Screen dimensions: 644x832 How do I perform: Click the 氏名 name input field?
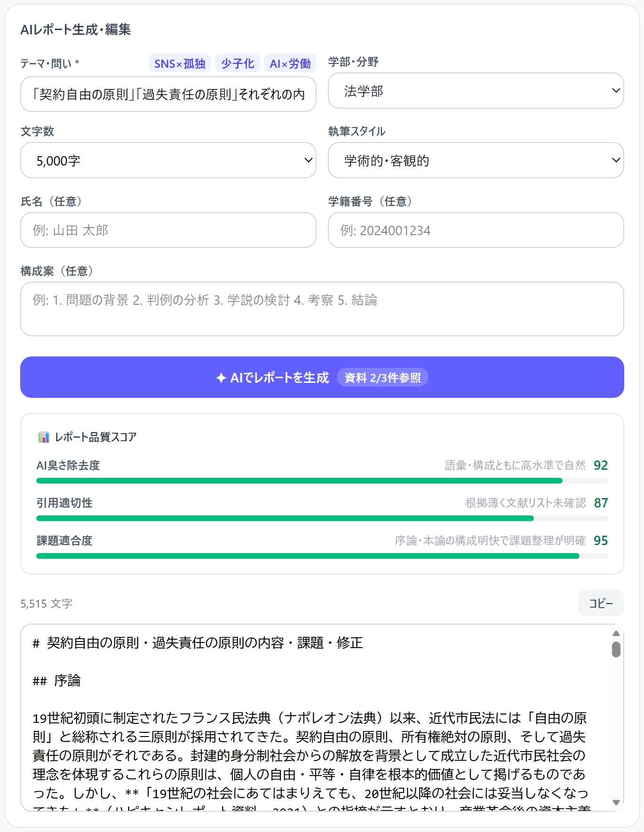click(168, 230)
